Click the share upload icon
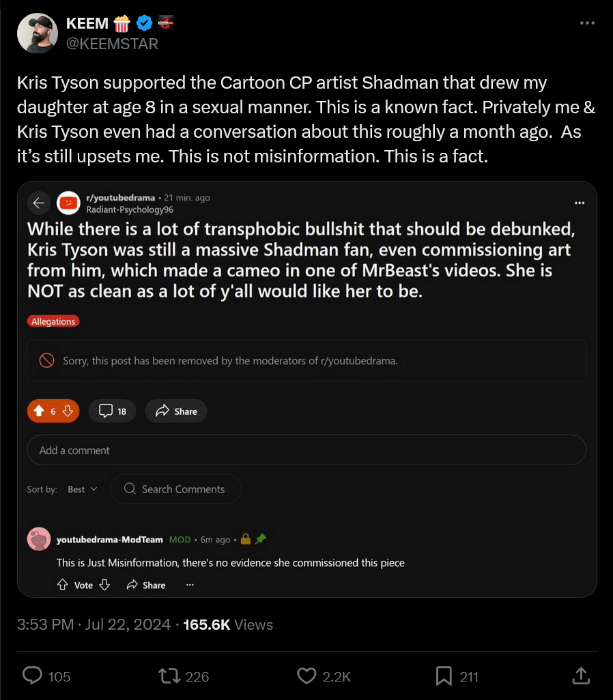Image resolution: width=613 pixels, height=700 pixels. click(x=580, y=675)
